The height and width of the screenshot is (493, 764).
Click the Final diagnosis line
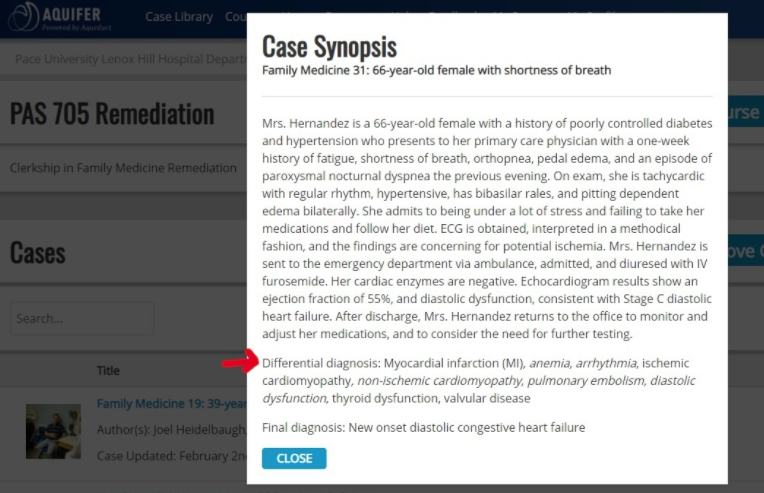pos(423,428)
